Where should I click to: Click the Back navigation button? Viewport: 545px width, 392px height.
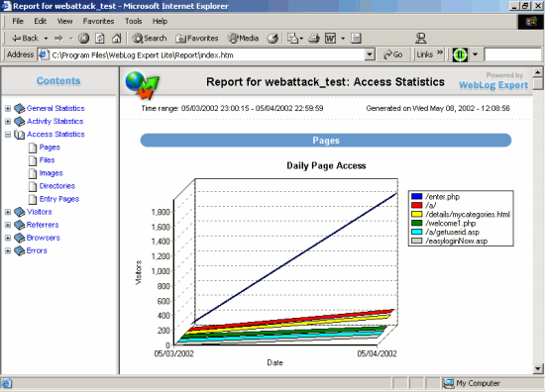click(25, 39)
